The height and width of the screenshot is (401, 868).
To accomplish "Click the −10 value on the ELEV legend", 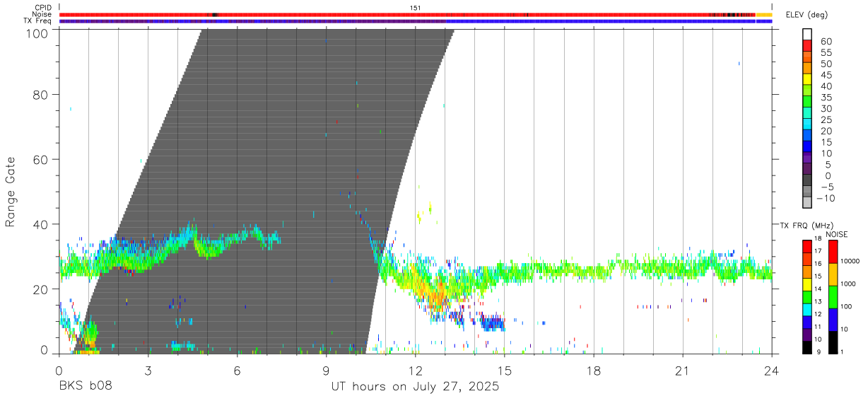I will (824, 199).
